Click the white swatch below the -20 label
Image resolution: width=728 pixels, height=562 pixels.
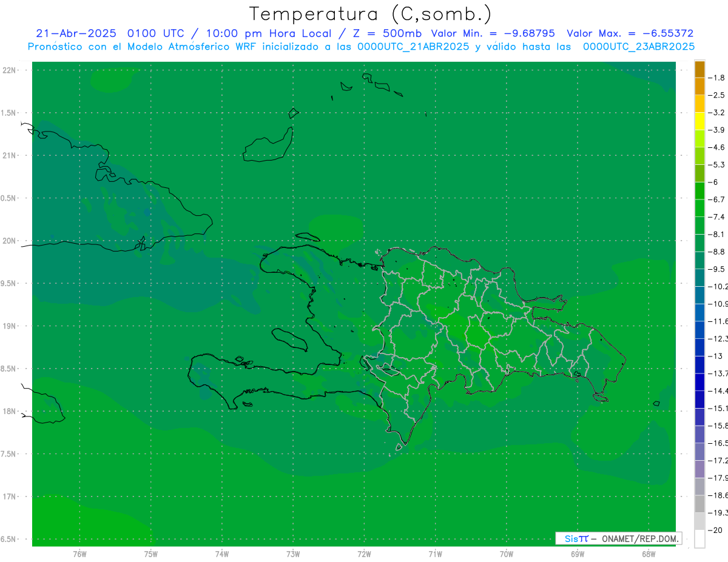coord(699,538)
